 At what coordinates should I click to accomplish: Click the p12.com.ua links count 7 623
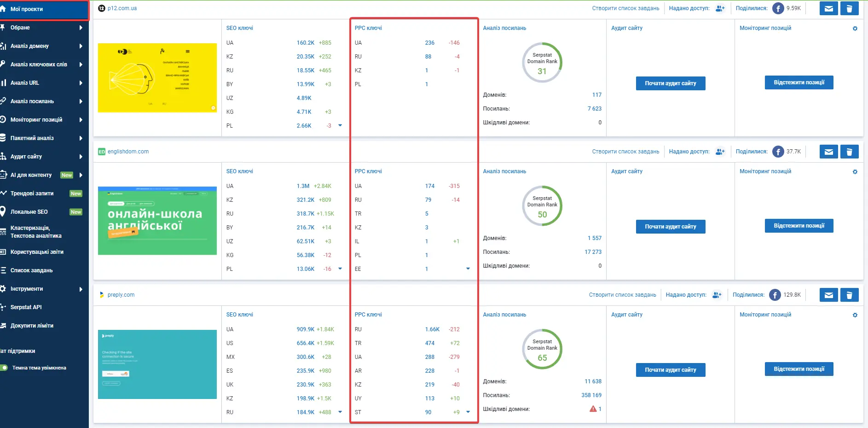[595, 109]
